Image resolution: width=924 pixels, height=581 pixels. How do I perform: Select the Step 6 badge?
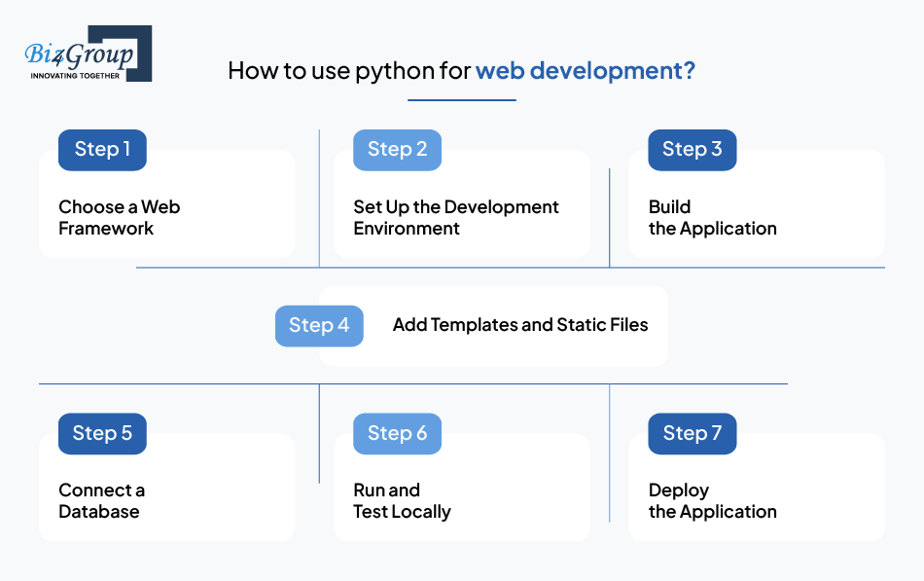tap(397, 433)
